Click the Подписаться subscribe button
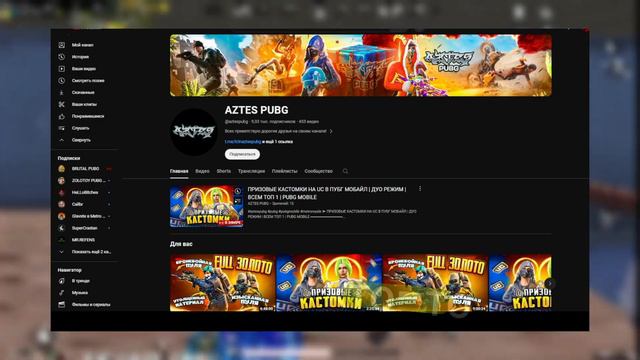 click(242, 154)
